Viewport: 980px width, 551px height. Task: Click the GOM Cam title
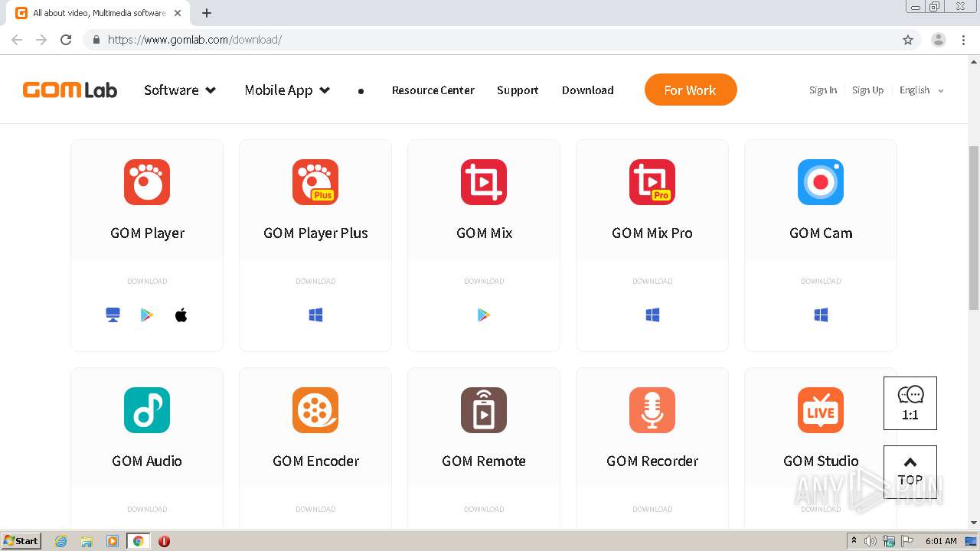click(821, 233)
